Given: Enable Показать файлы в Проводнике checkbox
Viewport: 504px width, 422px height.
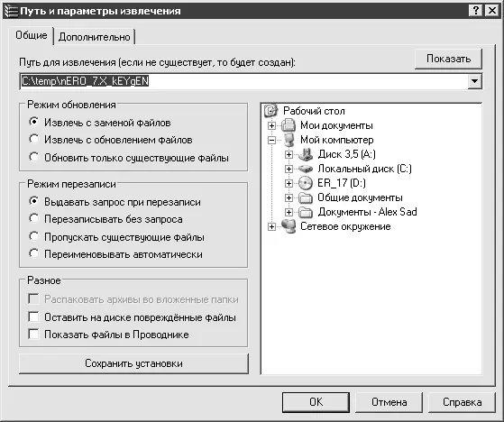Looking at the screenshot, I should pos(33,334).
